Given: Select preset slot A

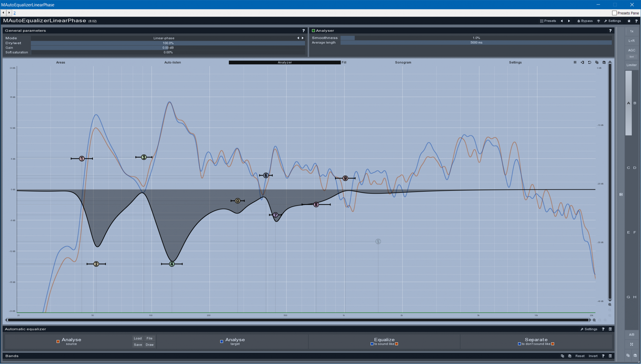Looking at the screenshot, I should coord(628,103).
